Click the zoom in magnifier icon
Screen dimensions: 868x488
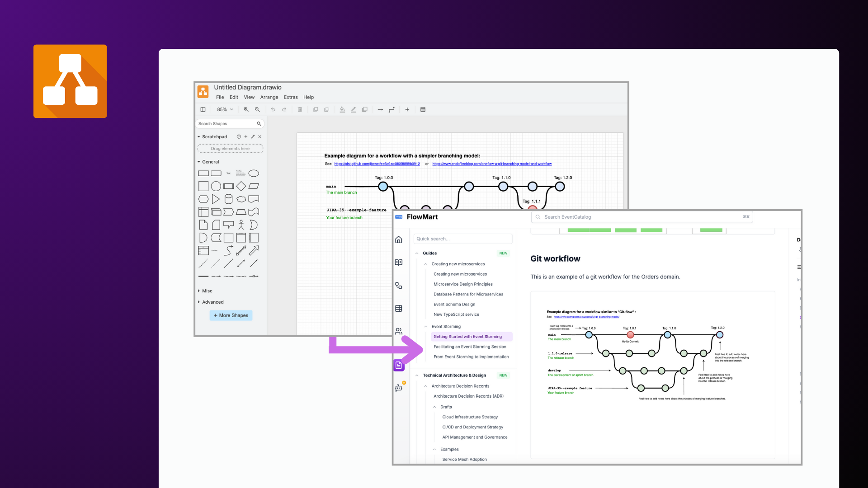click(x=246, y=109)
